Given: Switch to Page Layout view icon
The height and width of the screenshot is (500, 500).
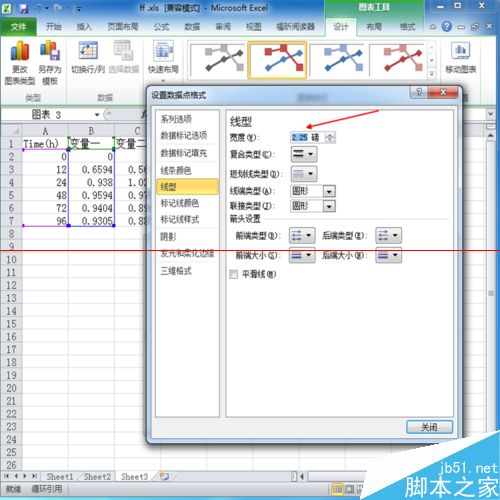Looking at the screenshot, I should (349, 489).
